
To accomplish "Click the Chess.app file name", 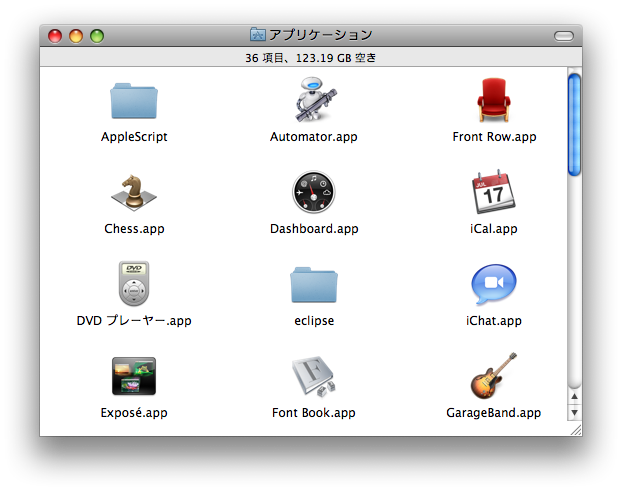I will (x=134, y=229).
